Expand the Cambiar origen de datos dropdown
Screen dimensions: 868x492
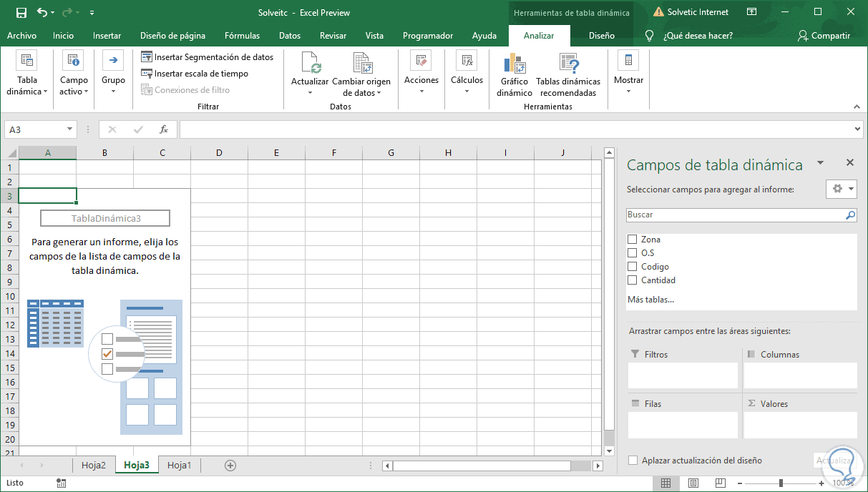(379, 93)
